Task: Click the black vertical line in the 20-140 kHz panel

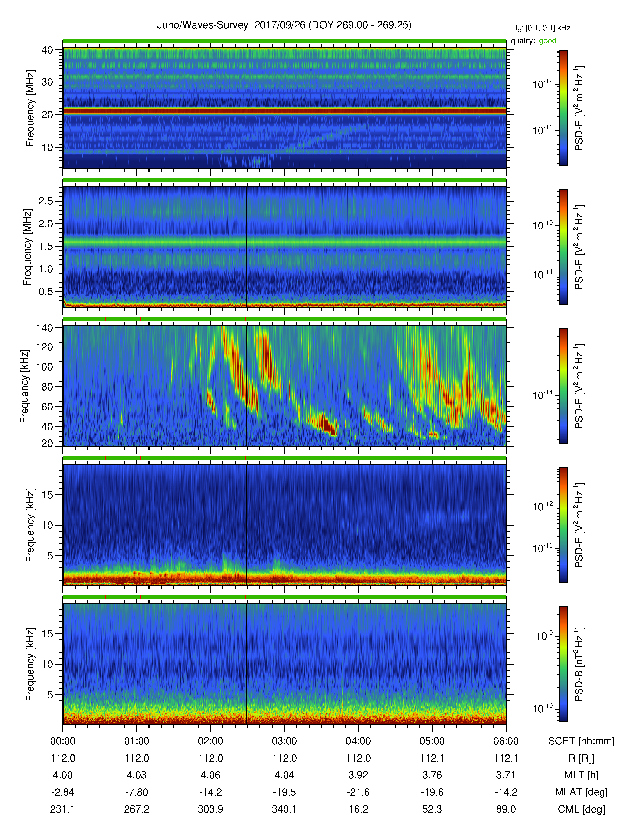Action: pos(246,386)
